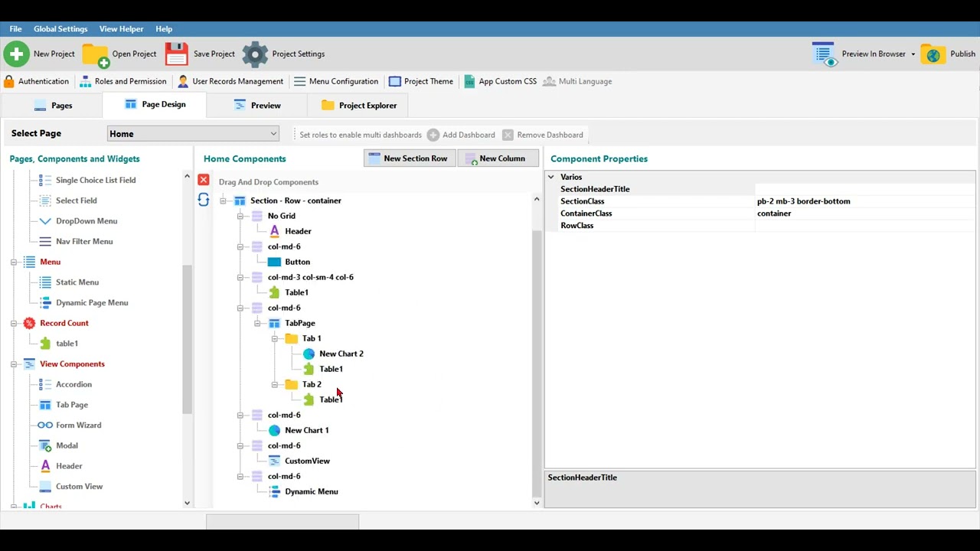
Task: Select the Dynamic Menu component in tree
Action: click(312, 491)
